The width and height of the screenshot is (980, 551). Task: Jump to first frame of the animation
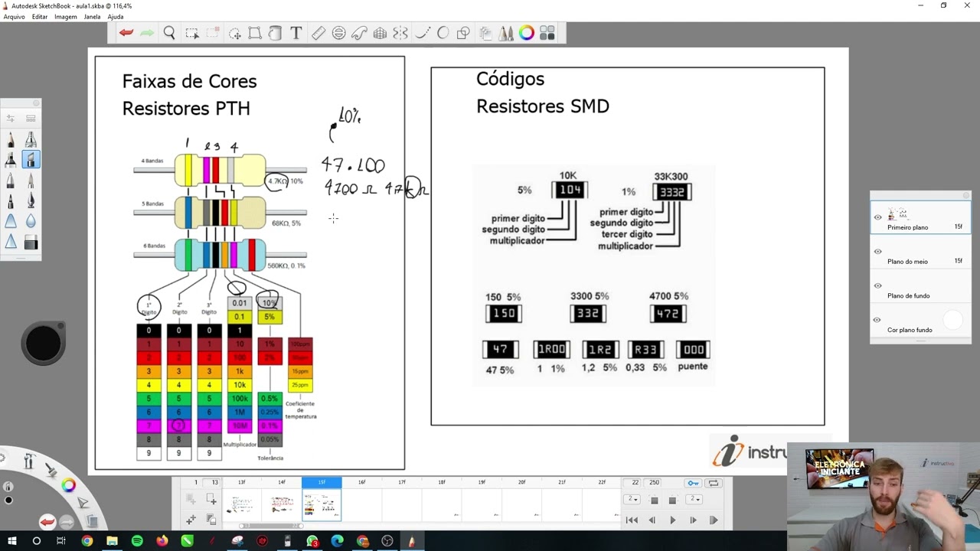(632, 520)
